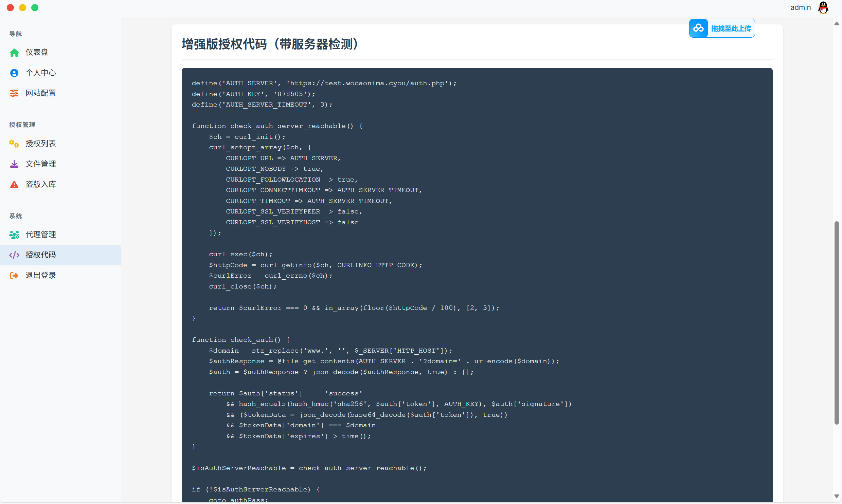
Task: Click the scrollbar down arrow
Action: (837, 496)
